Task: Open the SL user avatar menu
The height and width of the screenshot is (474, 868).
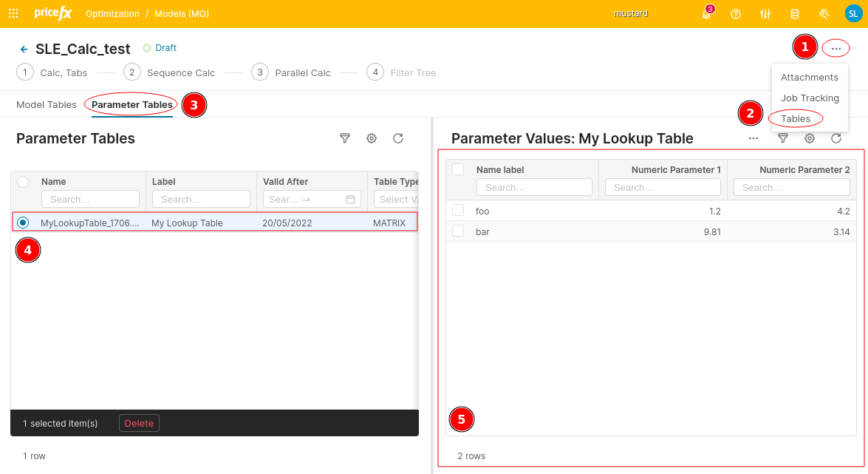Action: (853, 13)
